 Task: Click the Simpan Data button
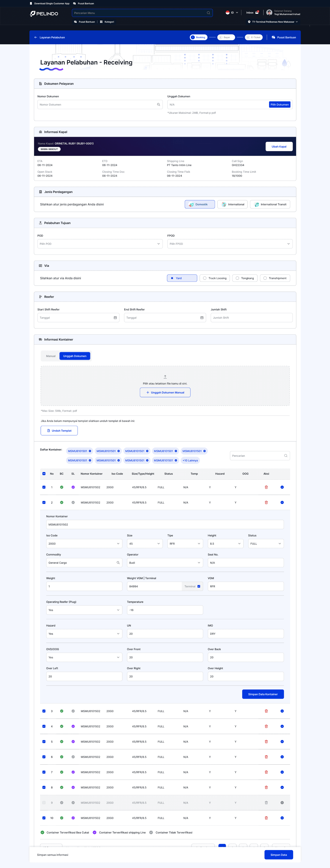coord(279,855)
